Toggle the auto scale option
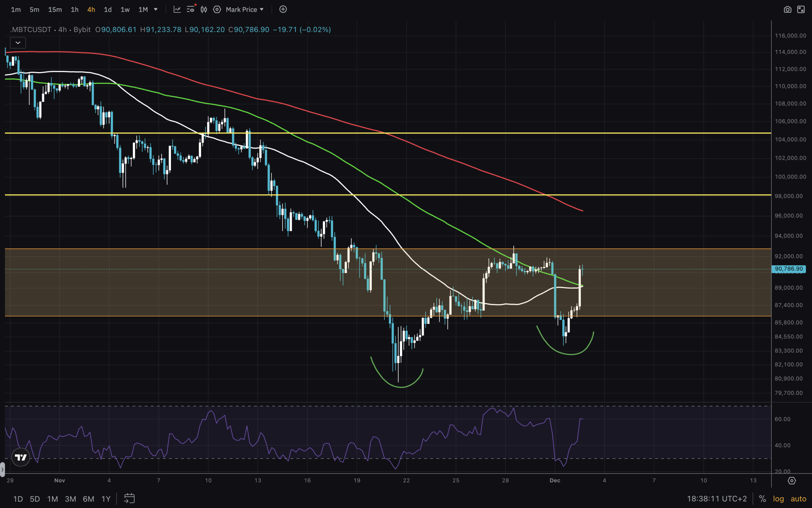 pos(798,498)
